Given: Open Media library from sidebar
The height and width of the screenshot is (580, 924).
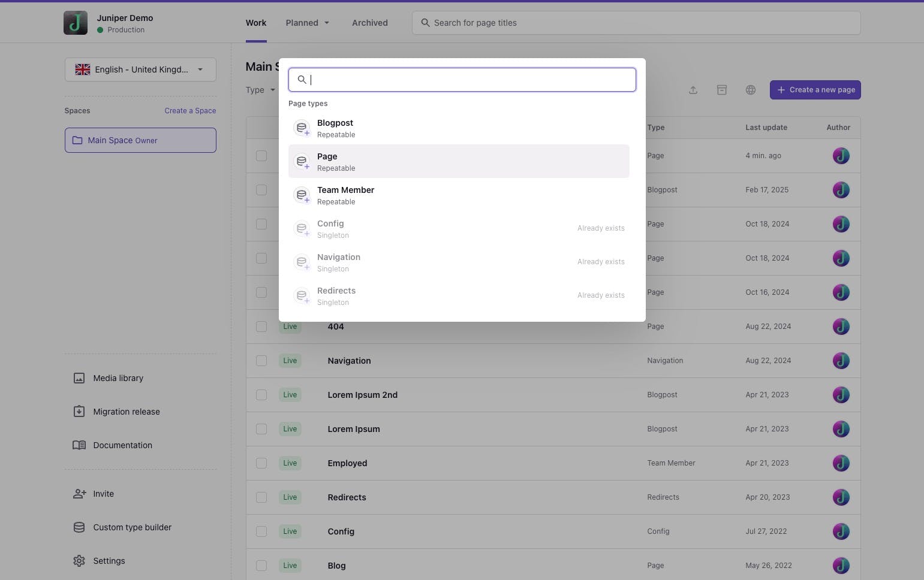Looking at the screenshot, I should click(x=118, y=378).
